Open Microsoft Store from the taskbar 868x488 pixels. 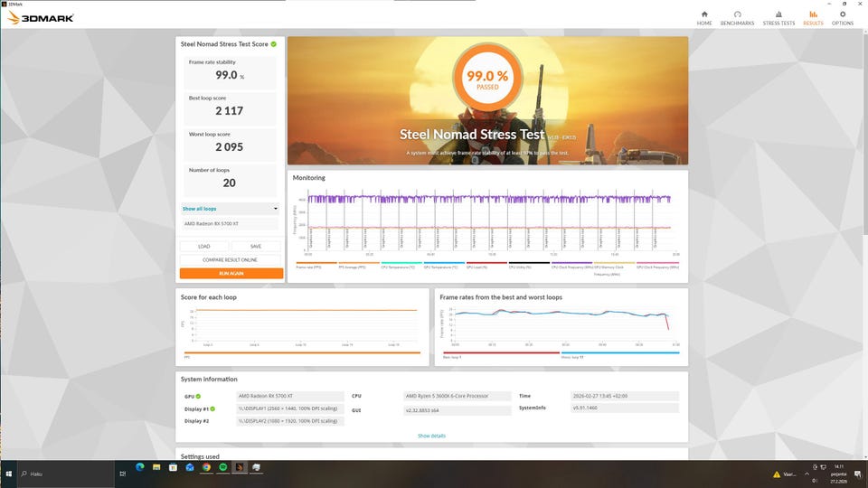(x=174, y=467)
